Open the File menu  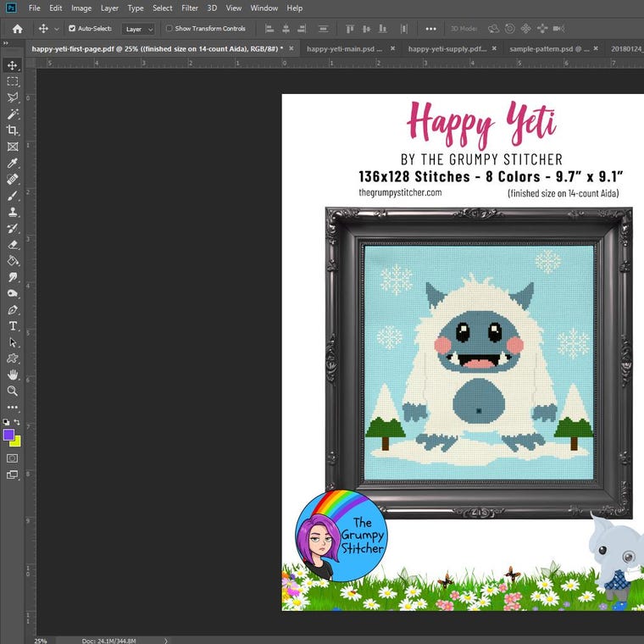(35, 8)
